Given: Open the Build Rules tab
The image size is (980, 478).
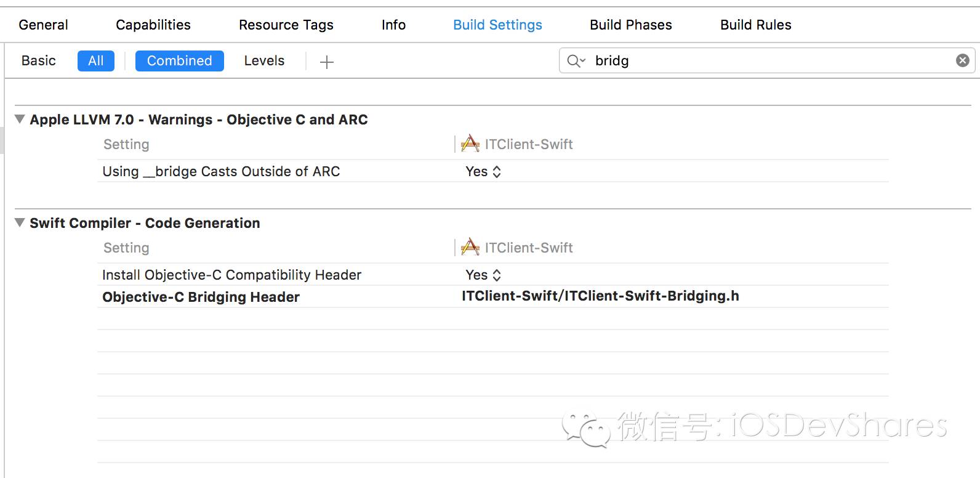Looking at the screenshot, I should 756,25.
